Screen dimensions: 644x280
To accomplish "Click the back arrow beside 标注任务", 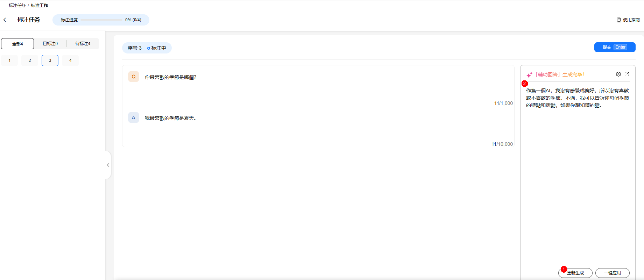I will coord(5,20).
